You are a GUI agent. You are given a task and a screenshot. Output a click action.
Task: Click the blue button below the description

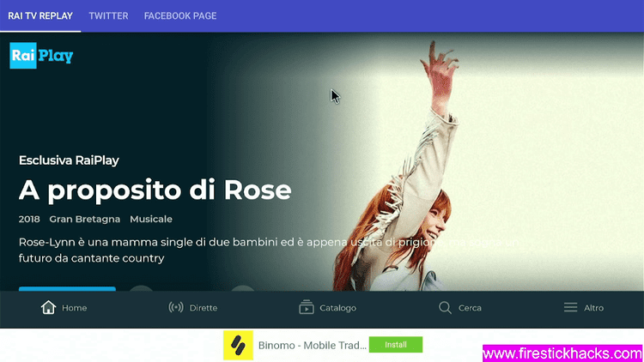click(67, 289)
